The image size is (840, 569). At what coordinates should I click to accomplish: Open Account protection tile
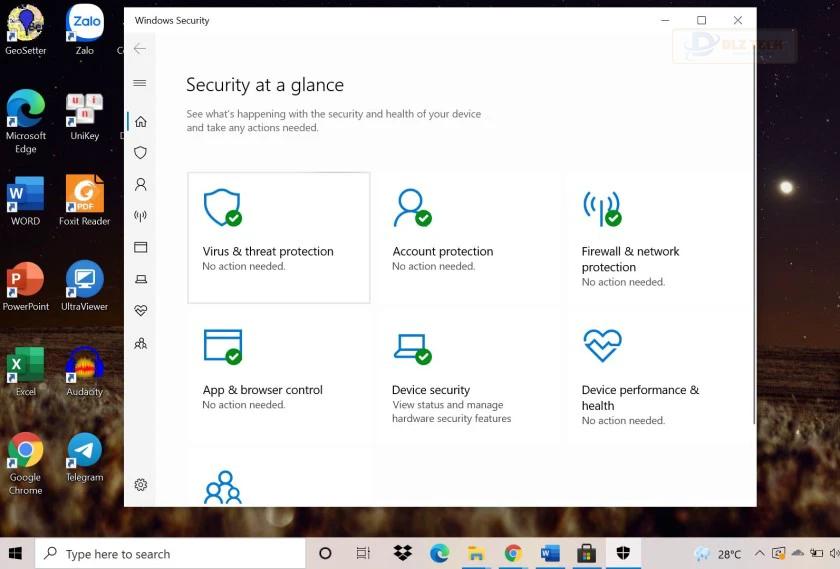click(x=467, y=237)
